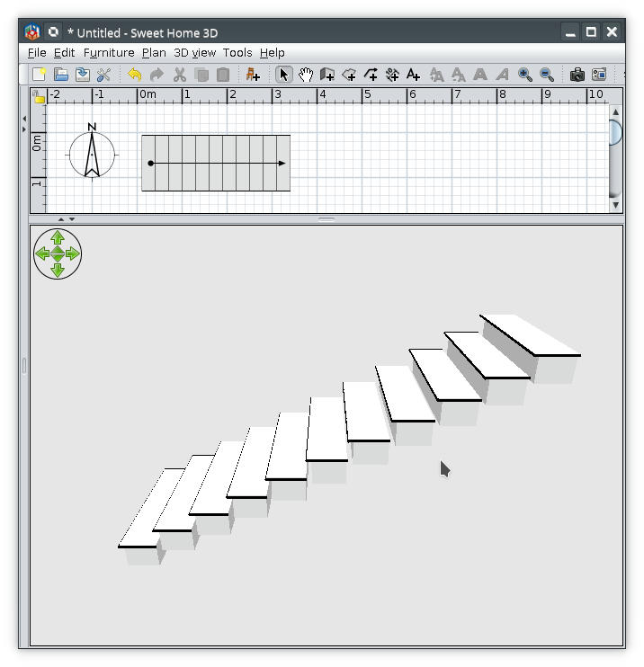Toggle the plan lock icon

(39, 96)
